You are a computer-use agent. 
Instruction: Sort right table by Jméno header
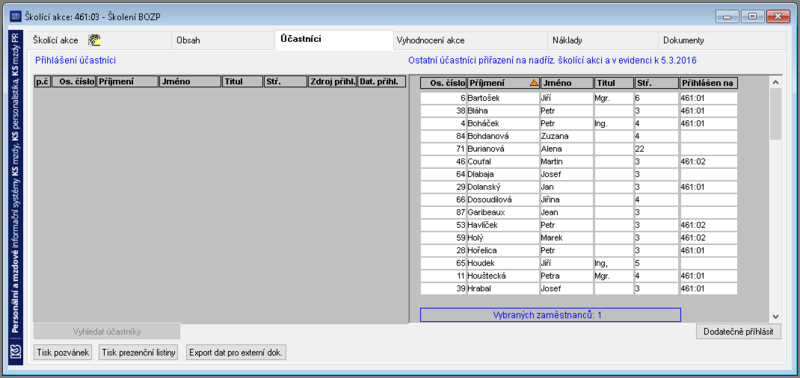point(566,83)
